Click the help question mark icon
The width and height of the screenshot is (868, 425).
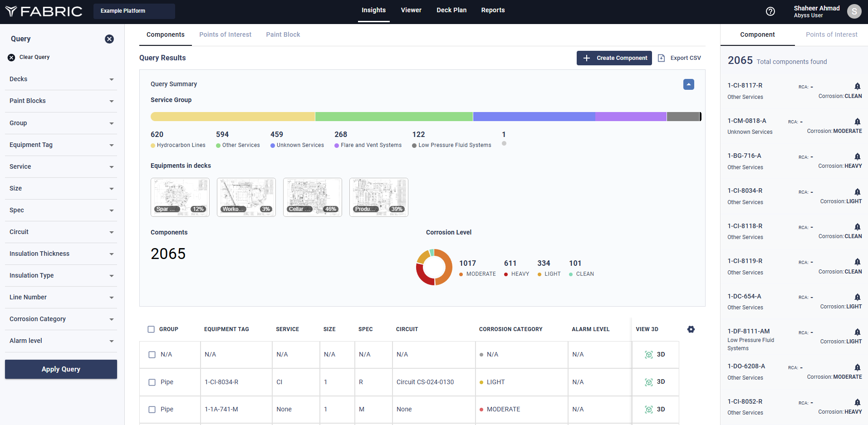point(770,11)
